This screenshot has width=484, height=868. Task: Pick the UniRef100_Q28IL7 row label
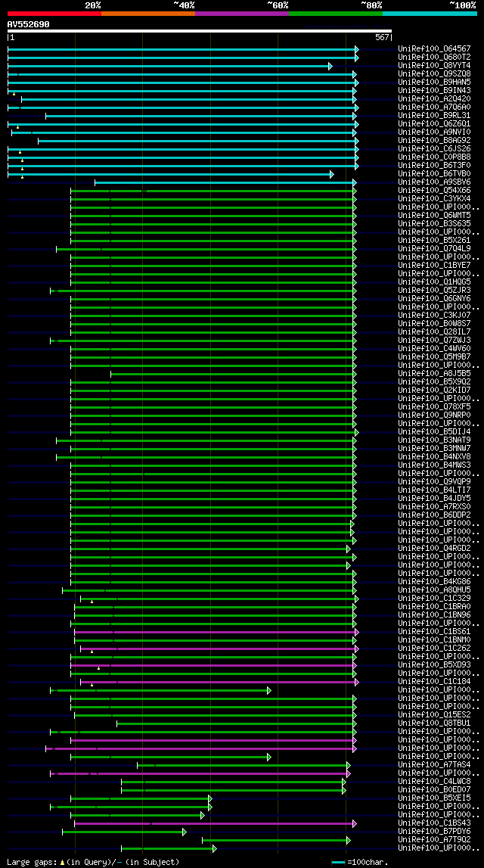(434, 331)
